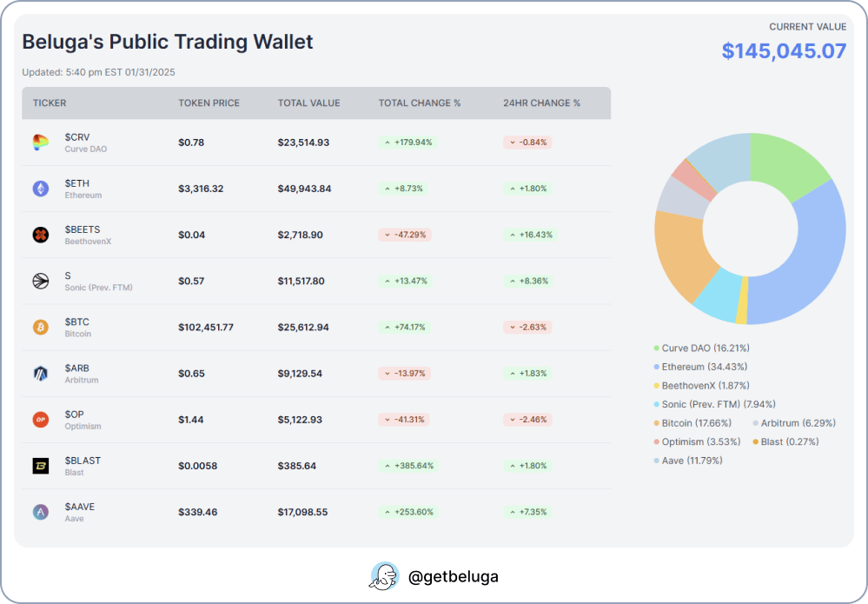The width and height of the screenshot is (868, 604).
Task: Click the -13.97% total change badge
Action: click(x=405, y=374)
